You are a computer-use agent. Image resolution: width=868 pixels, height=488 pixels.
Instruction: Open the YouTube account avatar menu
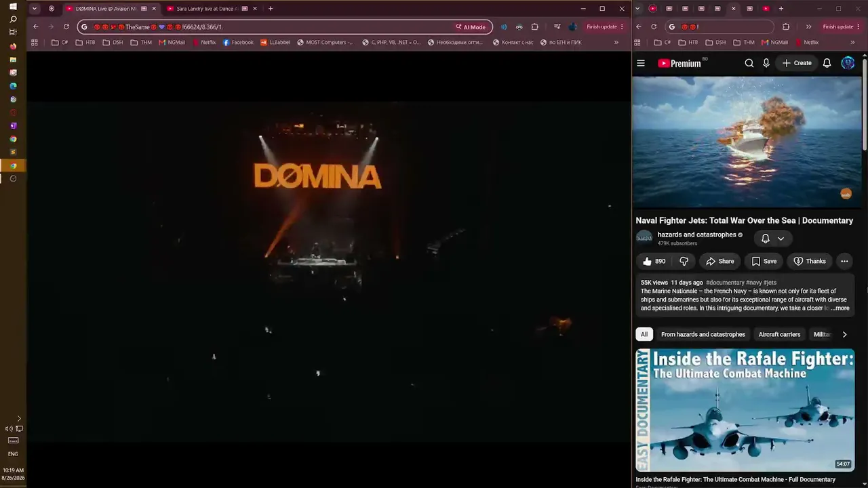[x=848, y=63]
